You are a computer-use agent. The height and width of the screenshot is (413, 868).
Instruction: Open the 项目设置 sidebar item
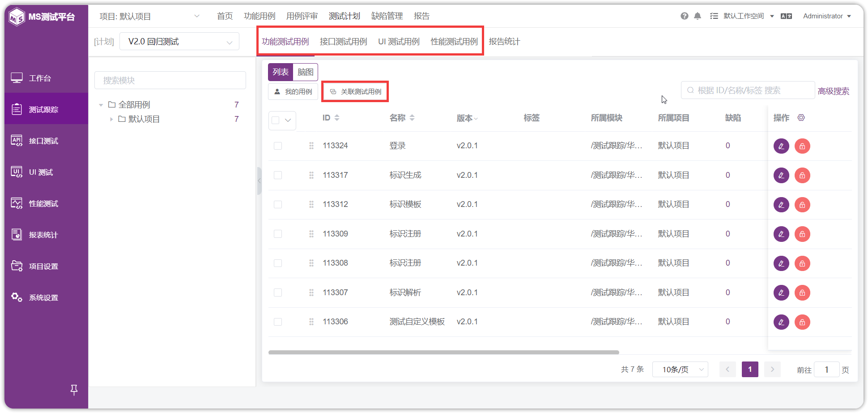47,266
